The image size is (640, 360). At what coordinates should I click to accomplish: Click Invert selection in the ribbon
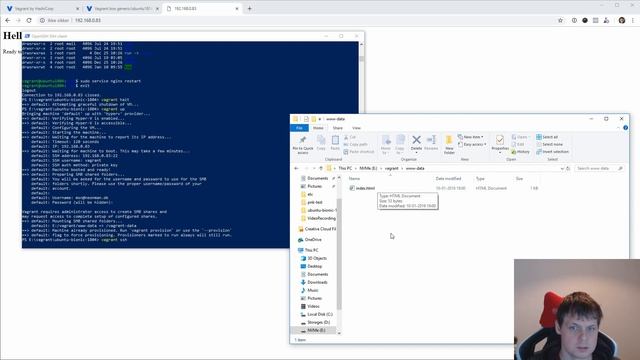(x=552, y=152)
